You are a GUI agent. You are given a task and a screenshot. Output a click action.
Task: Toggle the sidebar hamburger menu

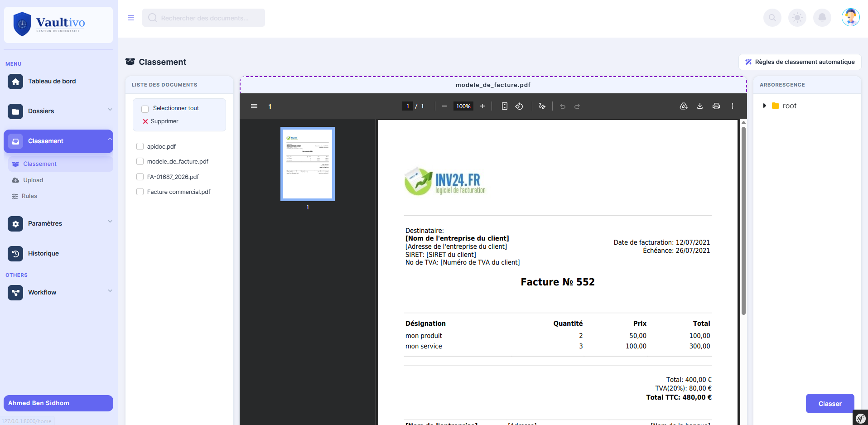coord(131,18)
